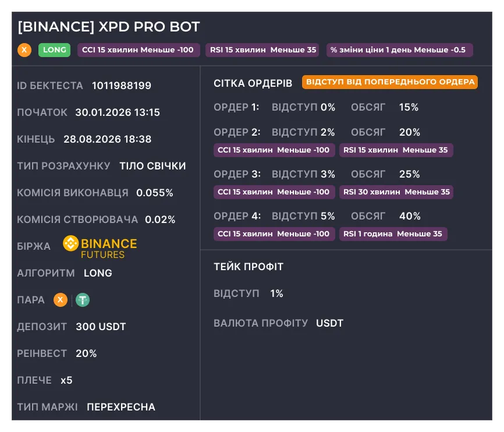Click the RSI 15 хвилин tag under Ордер 2
504x432 pixels.
[396, 150]
